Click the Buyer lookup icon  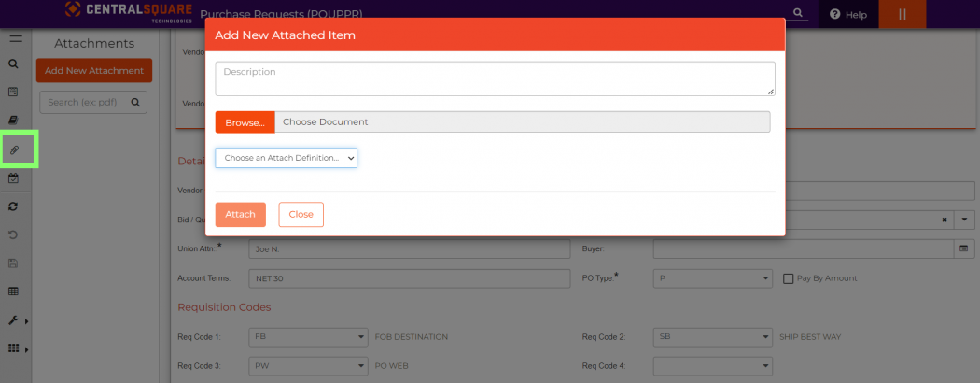click(x=964, y=248)
